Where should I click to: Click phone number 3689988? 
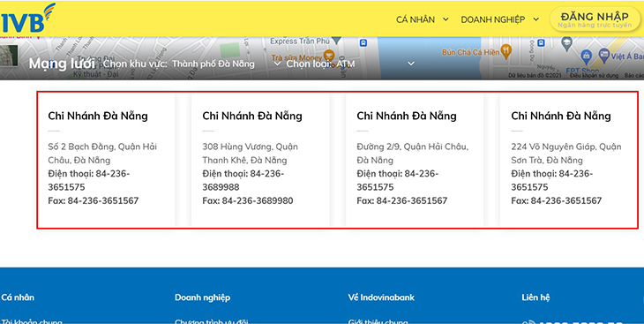click(221, 187)
